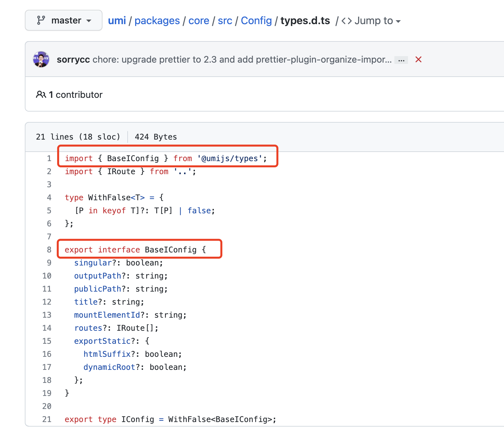Viewport: 504px width, 439px height.
Task: Select the types.d.ts filename text
Action: pos(305,20)
